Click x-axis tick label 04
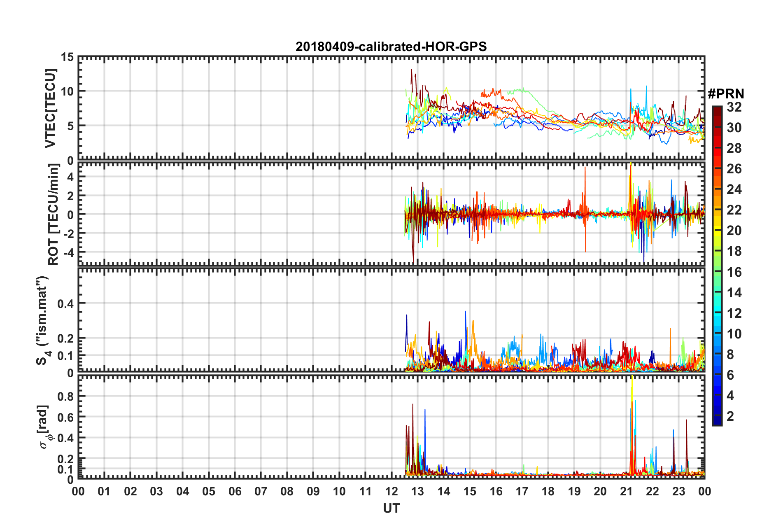 [183, 492]
